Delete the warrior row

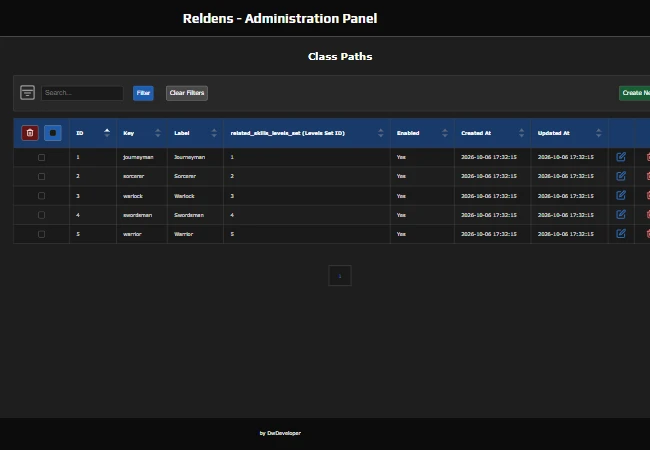[x=648, y=233]
